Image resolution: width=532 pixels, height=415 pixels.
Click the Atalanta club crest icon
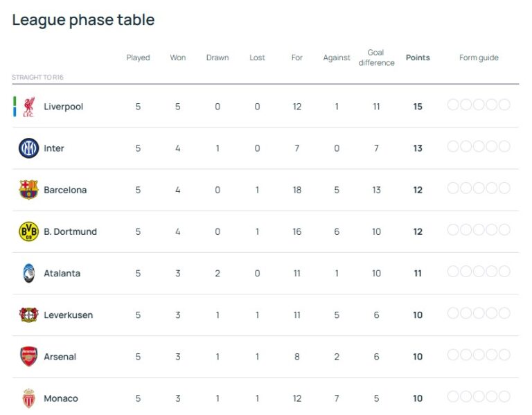(28, 273)
